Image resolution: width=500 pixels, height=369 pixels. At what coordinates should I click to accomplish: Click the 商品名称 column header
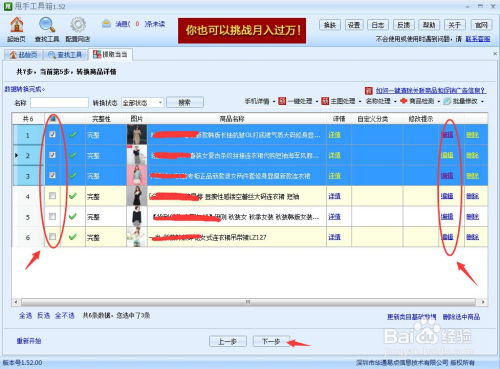232,119
